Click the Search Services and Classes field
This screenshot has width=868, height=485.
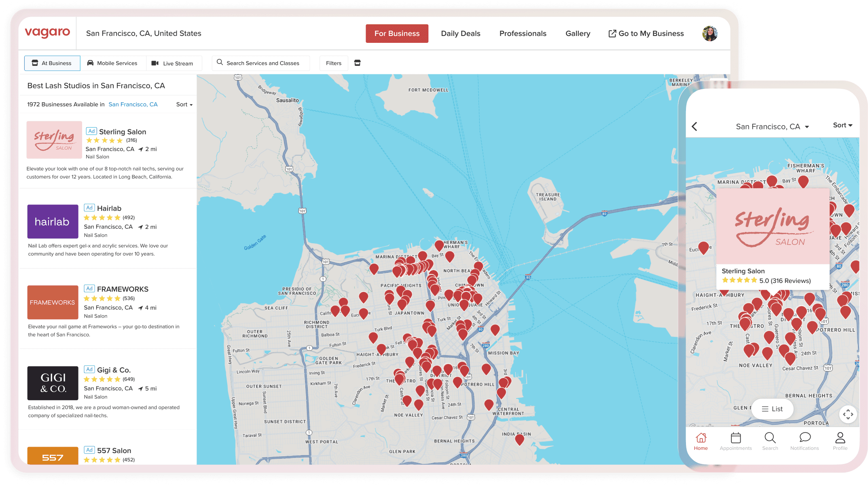point(261,63)
